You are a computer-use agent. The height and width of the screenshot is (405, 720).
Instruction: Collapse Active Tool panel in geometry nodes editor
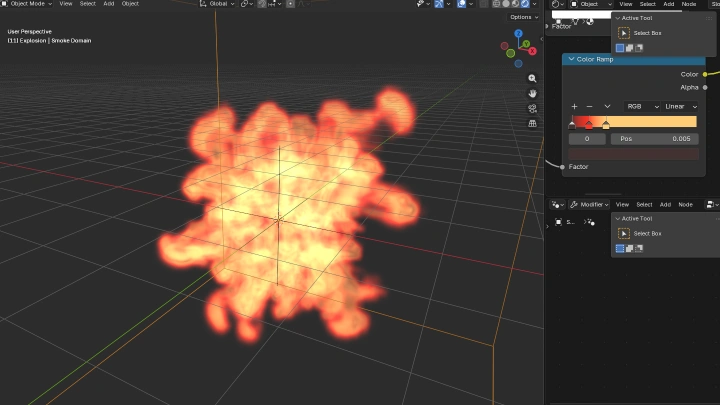tap(618, 219)
